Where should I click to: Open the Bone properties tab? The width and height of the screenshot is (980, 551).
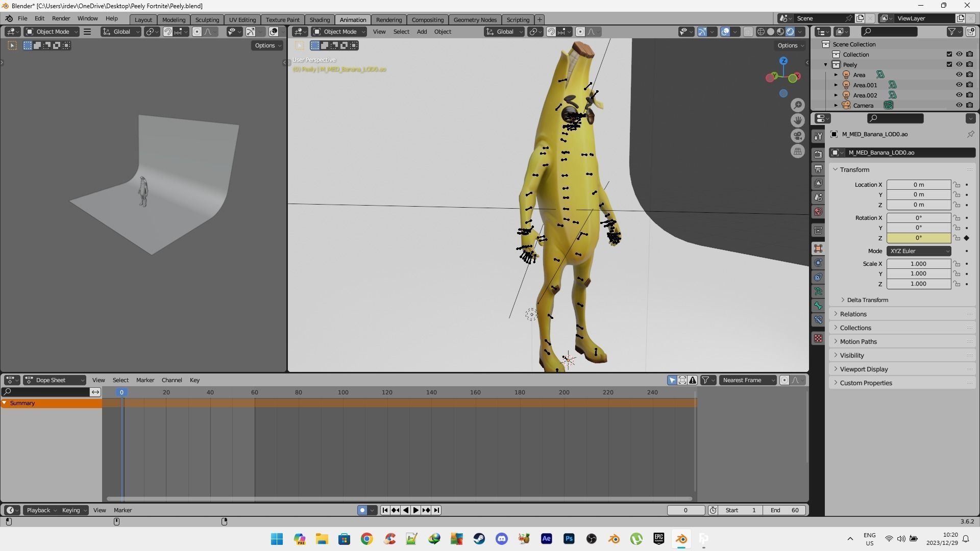[818, 306]
